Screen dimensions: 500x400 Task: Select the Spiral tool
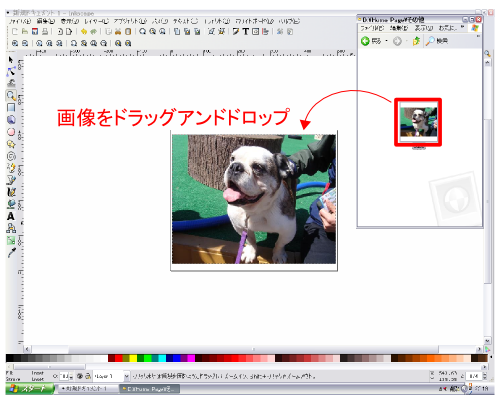click(x=11, y=156)
